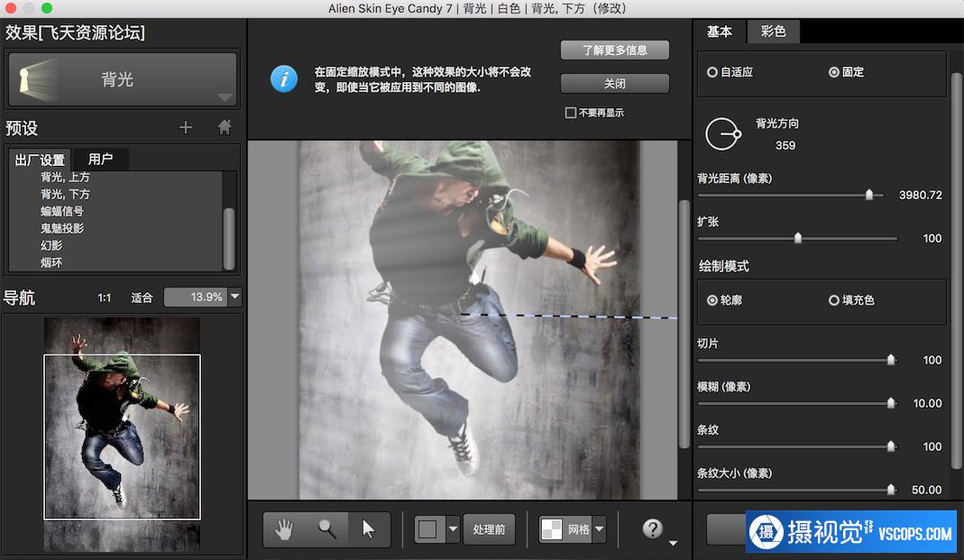The height and width of the screenshot is (560, 964).
Task: Open the 背光 effect selector
Action: [123, 79]
